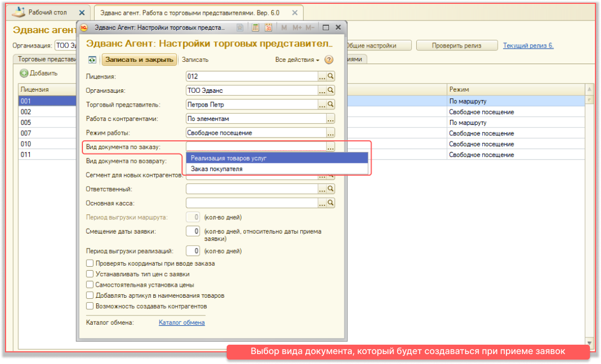Click the 1C logo icon in dialog title bar
The width and height of the screenshot is (601, 364).
[x=84, y=28]
